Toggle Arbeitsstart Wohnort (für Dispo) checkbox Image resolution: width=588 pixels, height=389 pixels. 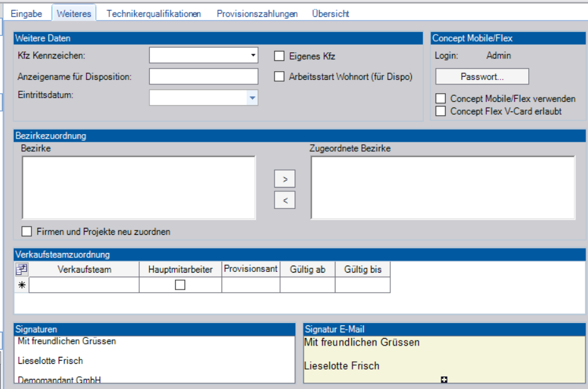pyautogui.click(x=280, y=77)
